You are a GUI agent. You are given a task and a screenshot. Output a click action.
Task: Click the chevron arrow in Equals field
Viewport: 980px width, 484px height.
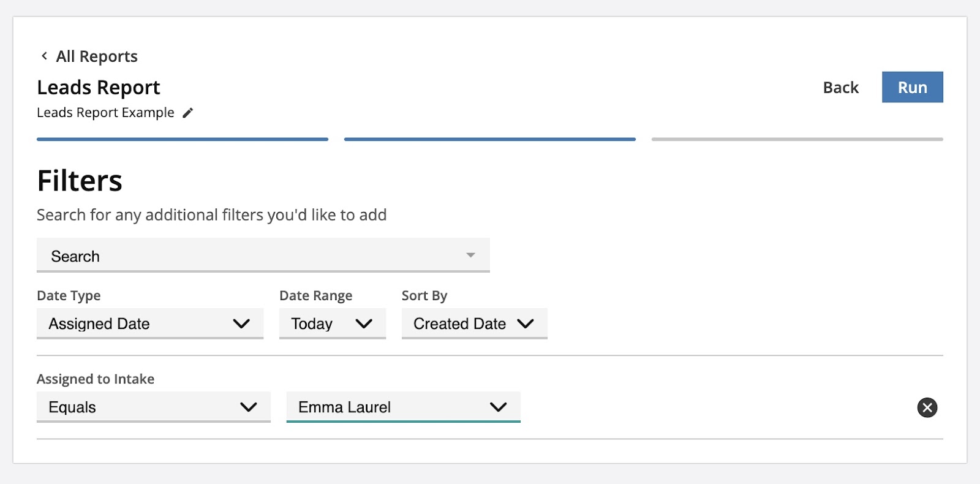[x=249, y=407]
